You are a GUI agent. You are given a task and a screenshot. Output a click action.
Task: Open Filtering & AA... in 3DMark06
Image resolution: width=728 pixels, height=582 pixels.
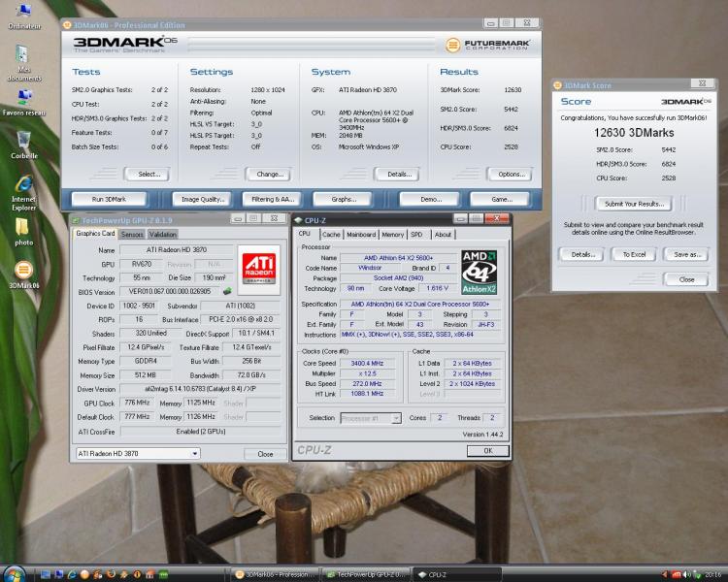point(273,199)
